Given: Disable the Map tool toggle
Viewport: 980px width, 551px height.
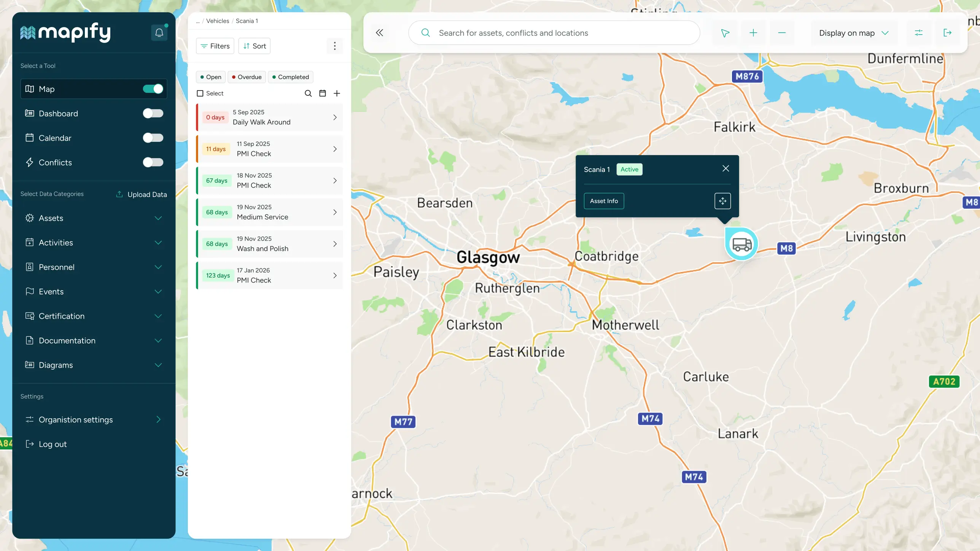Looking at the screenshot, I should (x=153, y=89).
